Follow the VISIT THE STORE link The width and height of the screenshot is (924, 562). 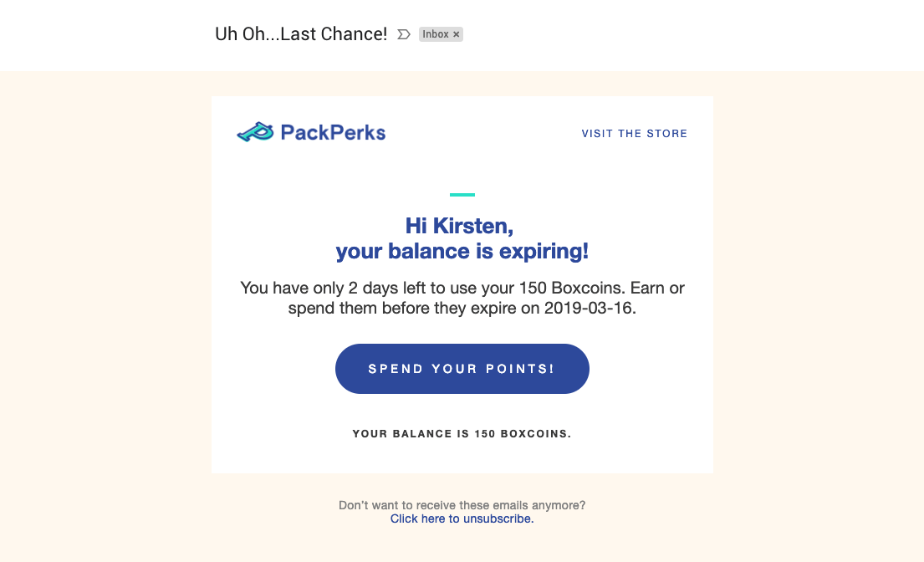click(634, 134)
